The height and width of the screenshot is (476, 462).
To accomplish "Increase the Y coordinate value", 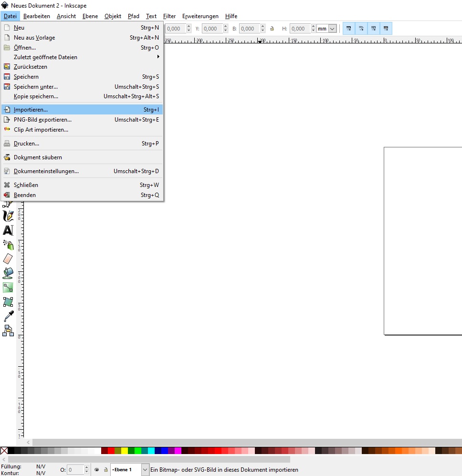I will pyautogui.click(x=226, y=26).
